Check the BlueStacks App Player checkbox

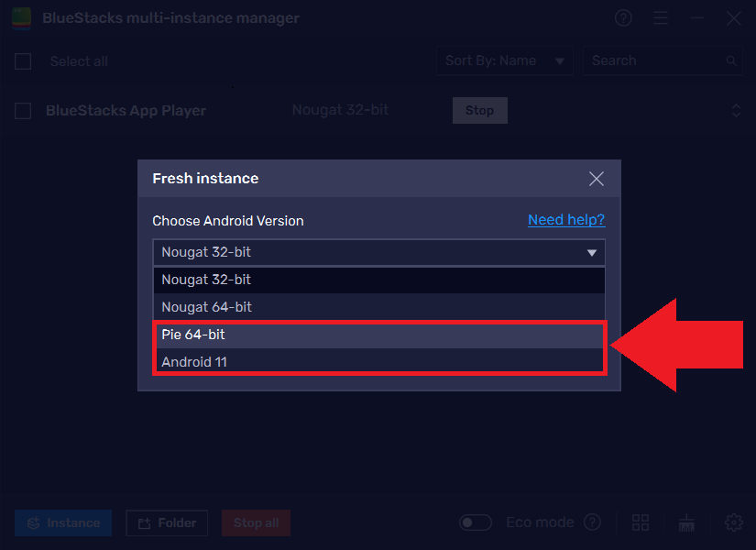point(23,111)
